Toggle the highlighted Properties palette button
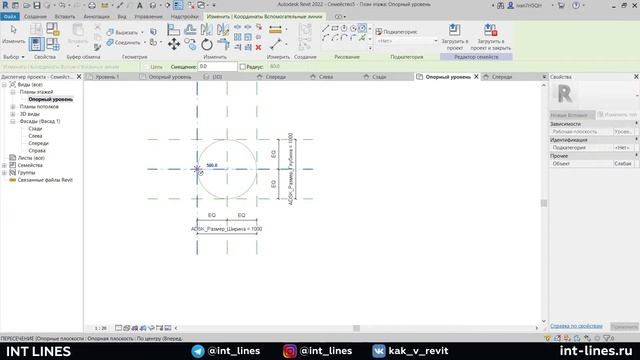The width and height of the screenshot is (640, 360). click(36, 44)
